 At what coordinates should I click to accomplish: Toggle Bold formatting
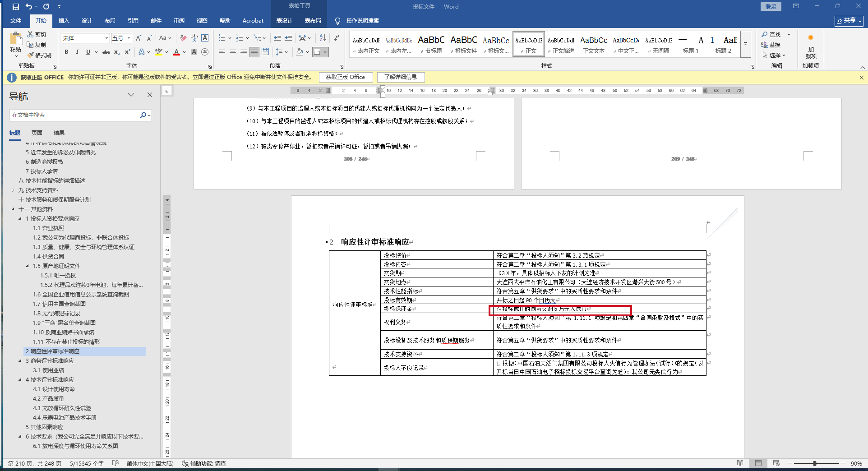coord(66,52)
